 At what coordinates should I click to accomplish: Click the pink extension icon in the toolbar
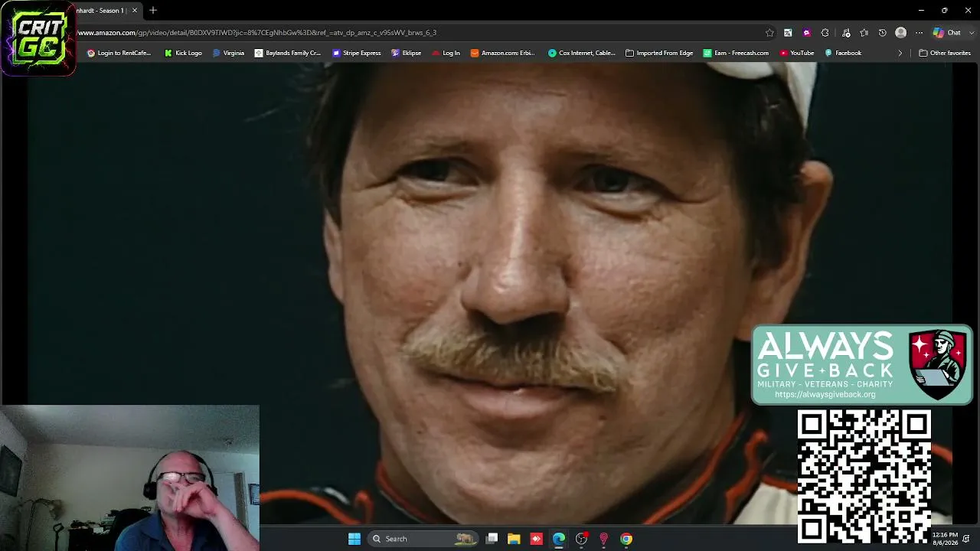click(x=806, y=33)
